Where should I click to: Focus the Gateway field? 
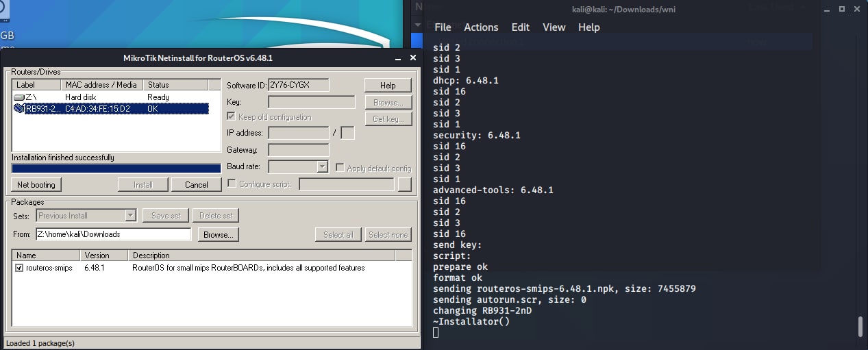click(x=299, y=149)
